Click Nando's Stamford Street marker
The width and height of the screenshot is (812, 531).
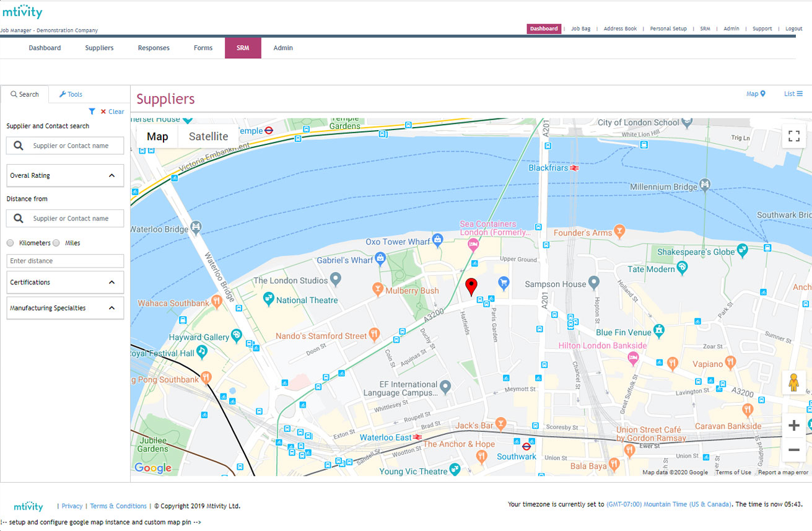(374, 335)
